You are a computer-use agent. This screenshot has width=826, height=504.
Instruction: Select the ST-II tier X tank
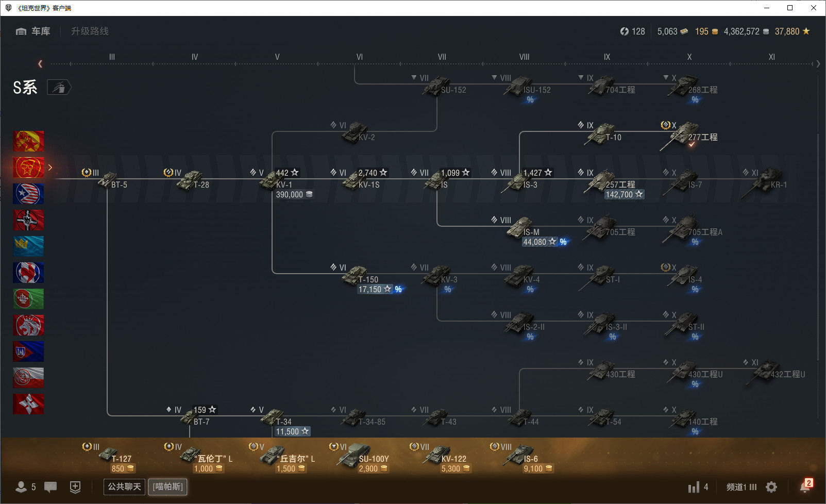(684, 326)
